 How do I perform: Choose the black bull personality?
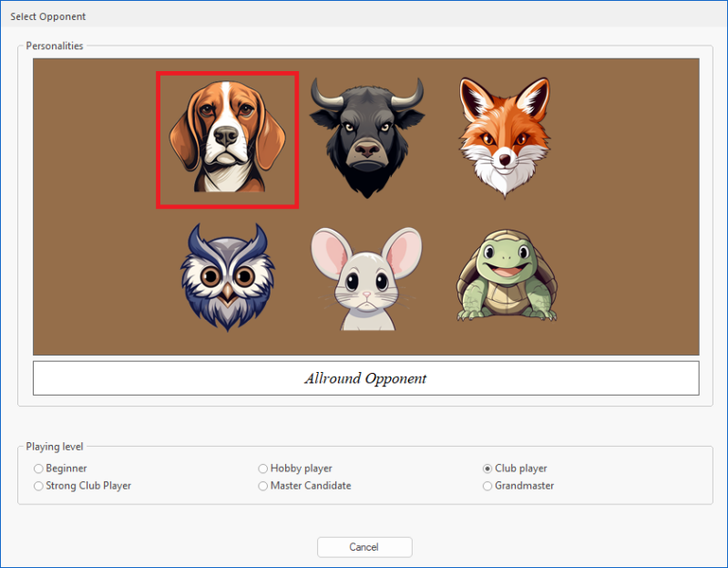point(367,138)
